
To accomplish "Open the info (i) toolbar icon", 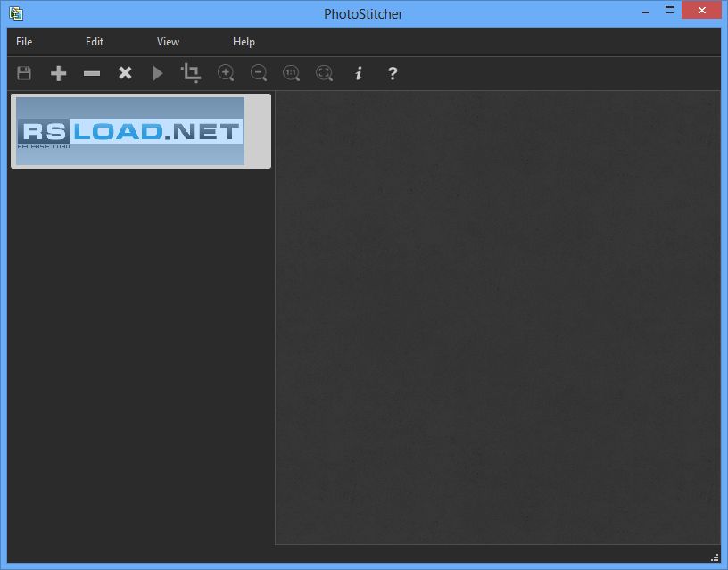I will [x=359, y=73].
